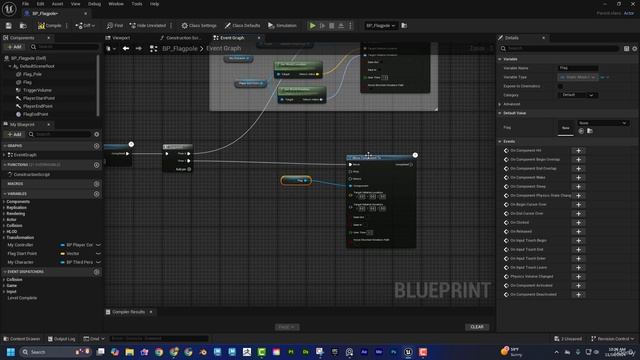Click the Add button in Components panel
Image resolution: width=640 pixels, height=360 pixels.
pos(14,47)
